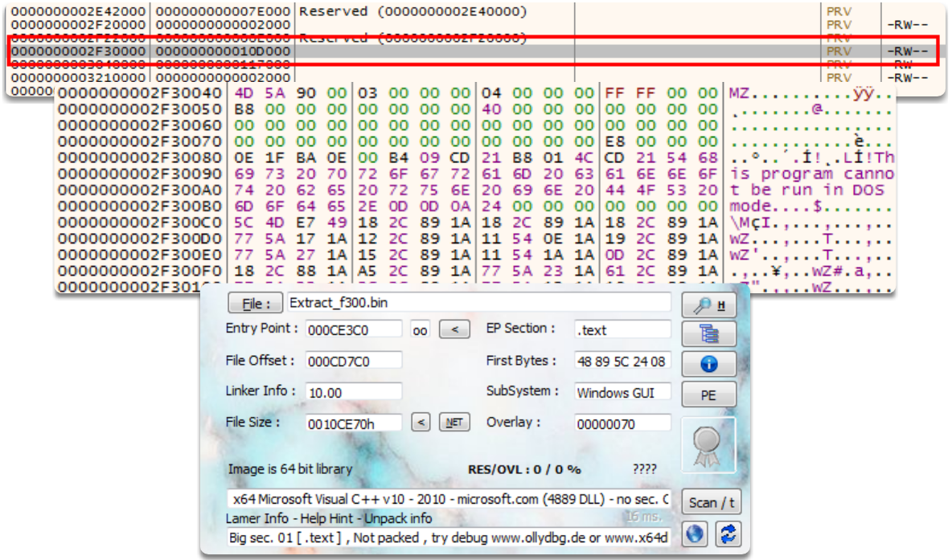This screenshot has width=952, height=560.
Task: Click the EP Section field '.text'
Action: [x=623, y=330]
